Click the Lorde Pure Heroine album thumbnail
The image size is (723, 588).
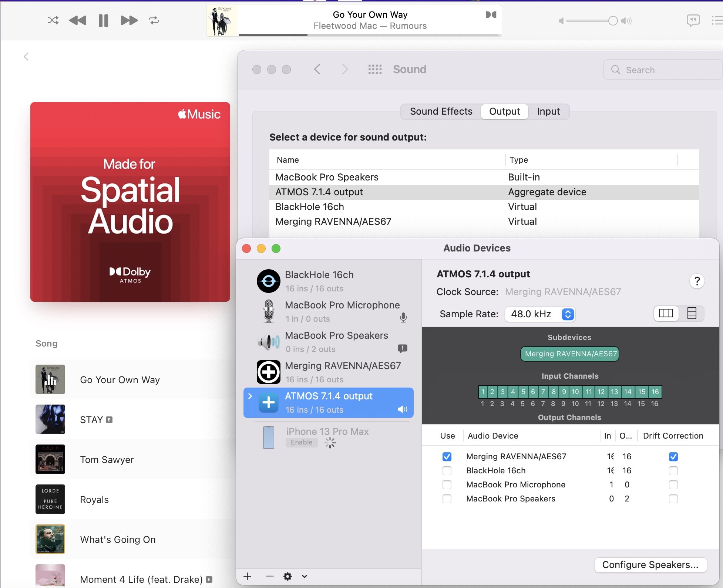click(x=50, y=499)
